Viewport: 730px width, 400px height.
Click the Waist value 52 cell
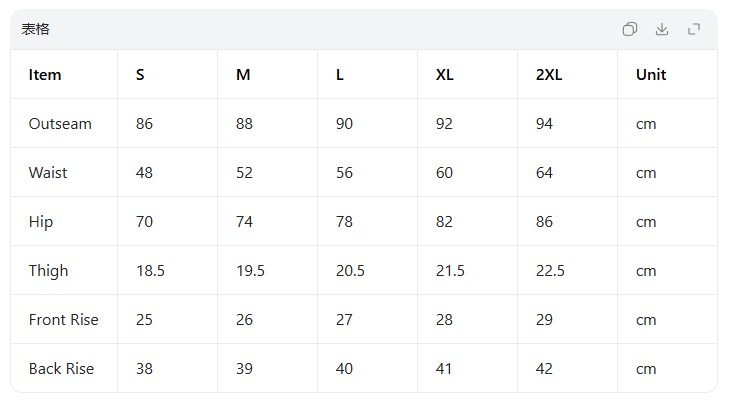[x=244, y=173]
